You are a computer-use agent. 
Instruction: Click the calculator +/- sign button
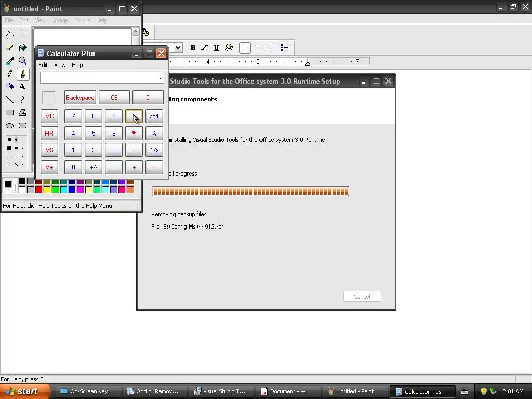94,167
